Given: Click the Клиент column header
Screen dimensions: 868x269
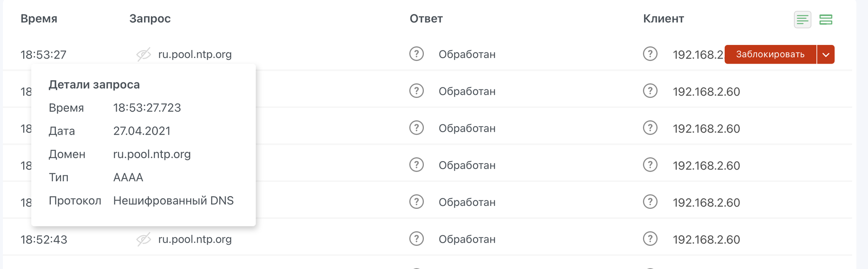Looking at the screenshot, I should (663, 19).
